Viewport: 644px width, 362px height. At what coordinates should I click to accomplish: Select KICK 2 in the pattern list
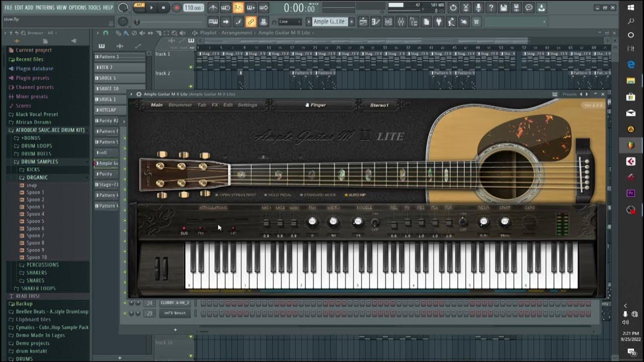(120, 67)
